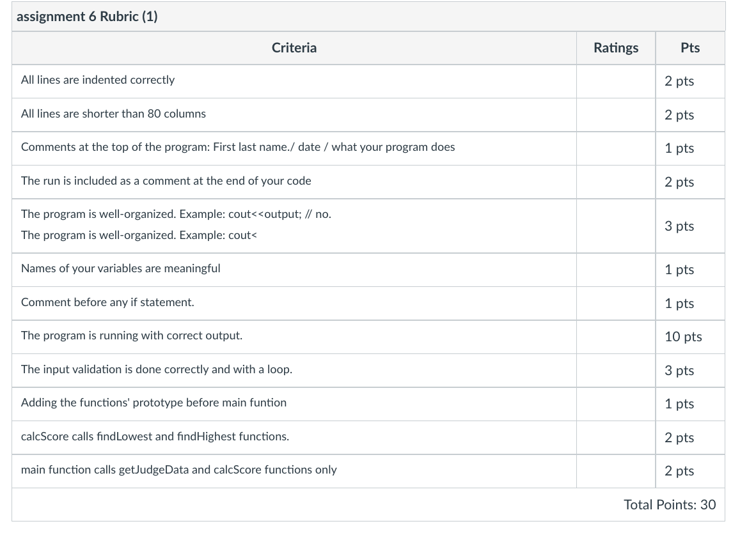Screen dimensions: 756x533
Task: Click the comments at top of program criterion
Action: (238, 147)
